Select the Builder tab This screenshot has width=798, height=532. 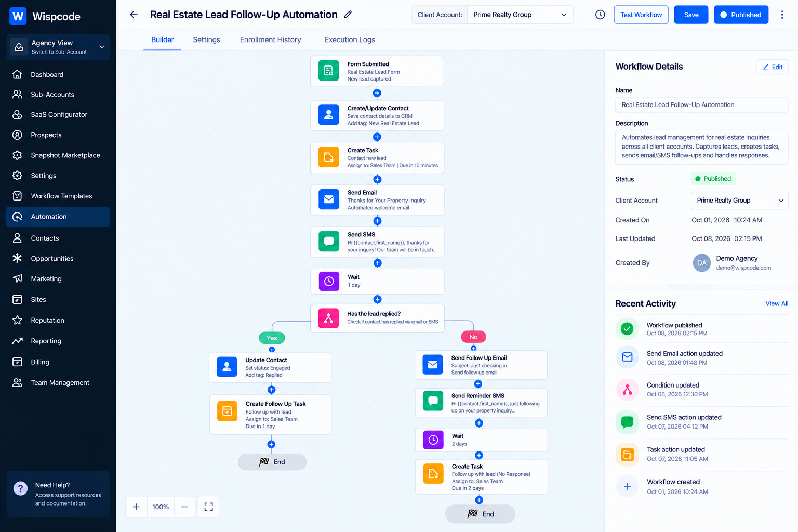point(163,40)
